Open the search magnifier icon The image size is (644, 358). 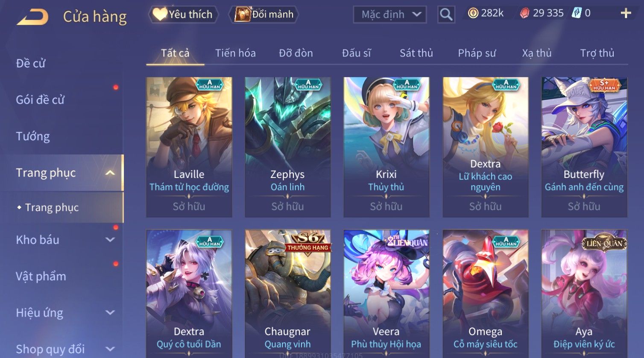pos(446,15)
